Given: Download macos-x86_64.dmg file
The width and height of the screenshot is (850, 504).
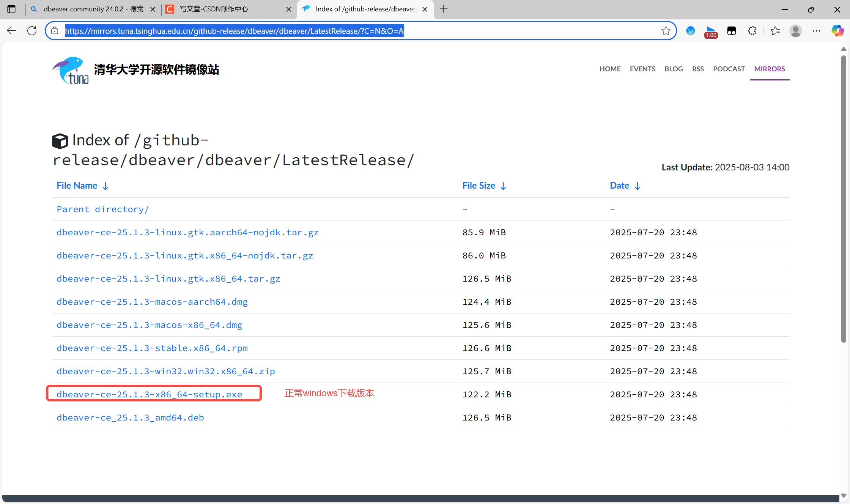Looking at the screenshot, I should pyautogui.click(x=150, y=325).
